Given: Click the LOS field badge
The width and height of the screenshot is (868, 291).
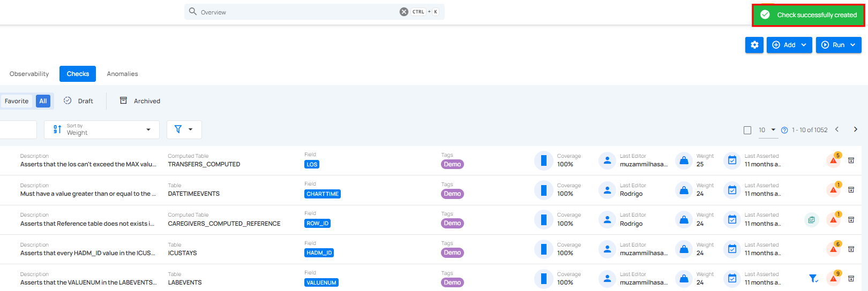Looking at the screenshot, I should click(x=312, y=164).
